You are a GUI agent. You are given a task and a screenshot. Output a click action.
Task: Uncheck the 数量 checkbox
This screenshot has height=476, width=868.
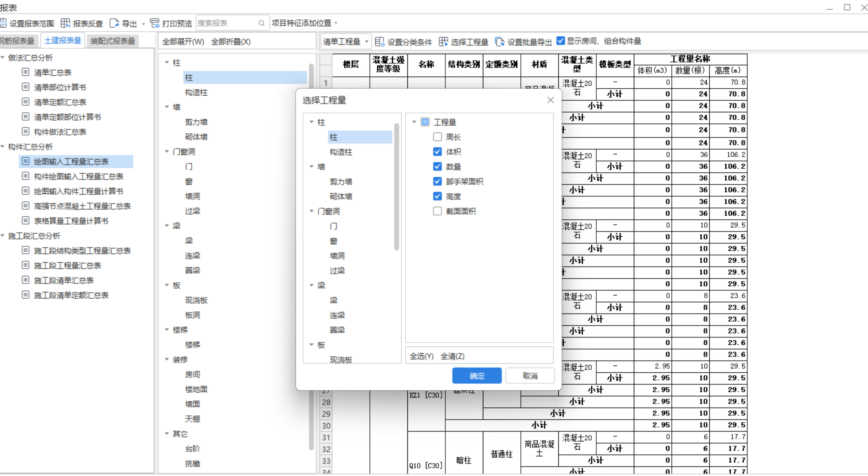click(438, 166)
